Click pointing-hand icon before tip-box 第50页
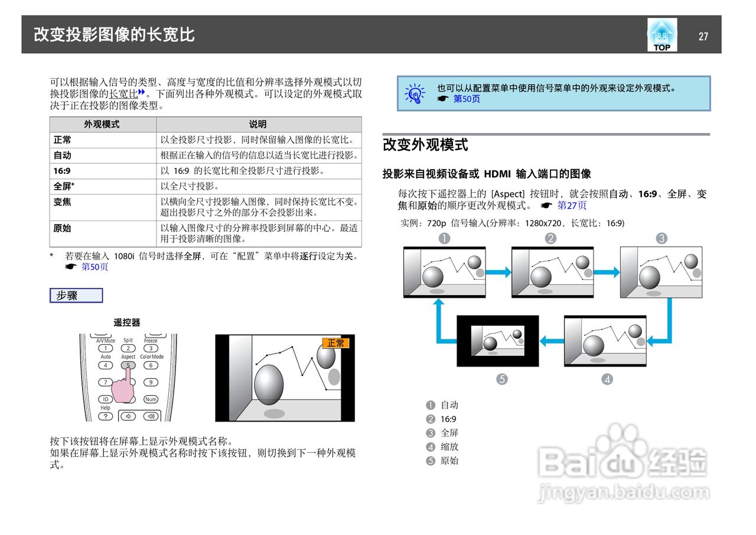756x535 pixels. 443,99
